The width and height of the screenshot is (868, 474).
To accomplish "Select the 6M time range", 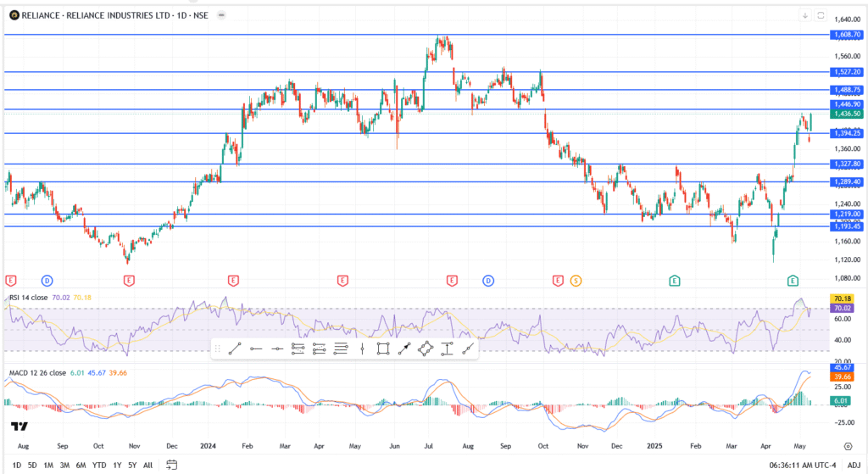I will [x=81, y=465].
